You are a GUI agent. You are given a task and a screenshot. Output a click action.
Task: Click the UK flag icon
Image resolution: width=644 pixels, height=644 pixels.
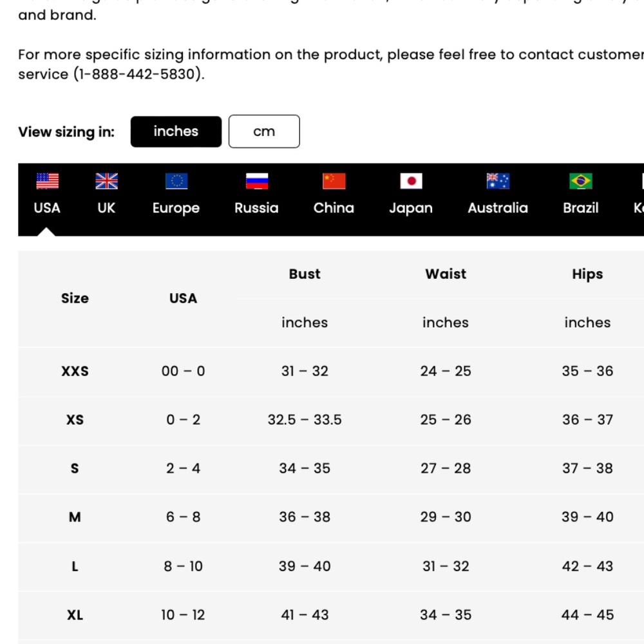click(x=106, y=181)
